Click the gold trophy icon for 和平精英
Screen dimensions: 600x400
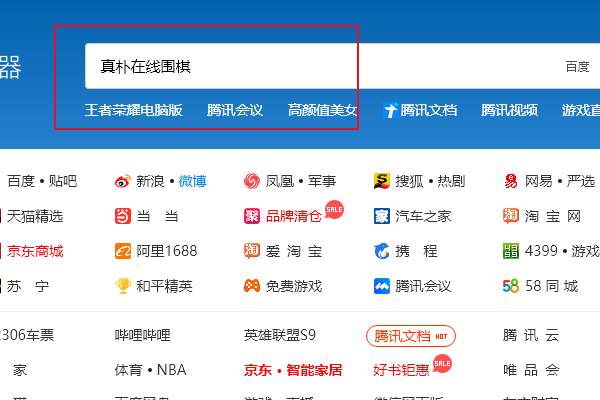(122, 286)
